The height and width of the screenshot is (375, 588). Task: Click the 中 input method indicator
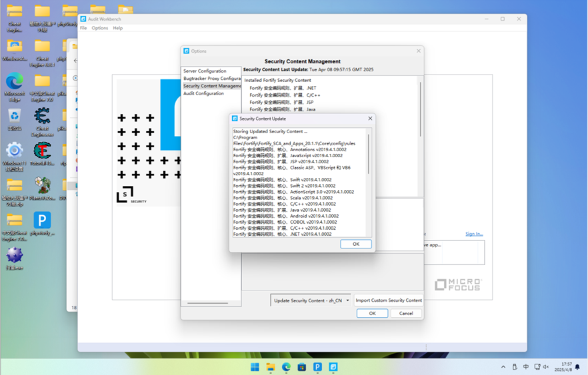[526, 367]
